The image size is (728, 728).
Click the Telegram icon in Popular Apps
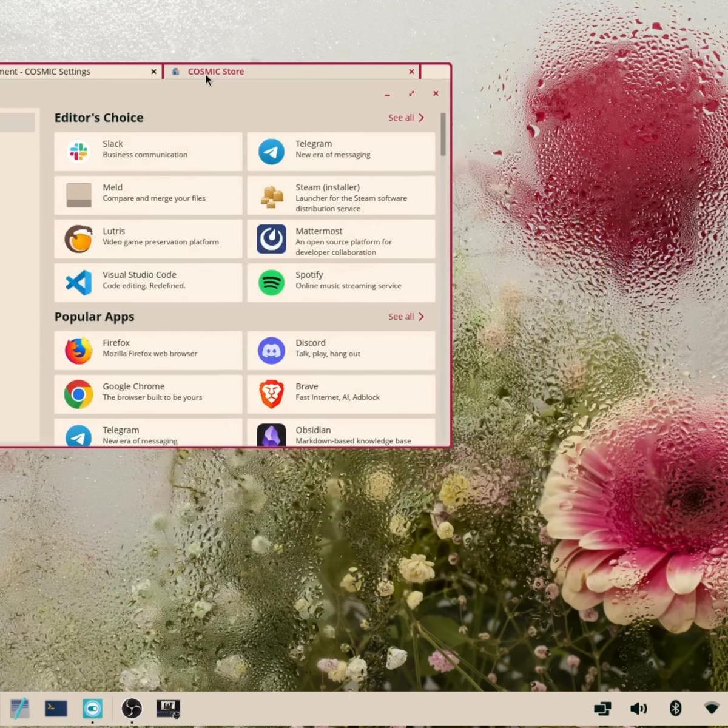pos(79,436)
